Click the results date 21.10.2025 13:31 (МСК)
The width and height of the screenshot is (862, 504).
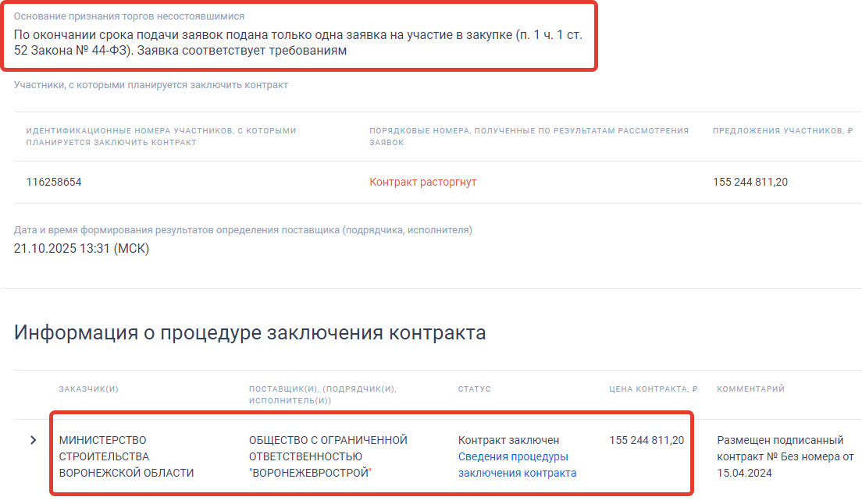(81, 248)
